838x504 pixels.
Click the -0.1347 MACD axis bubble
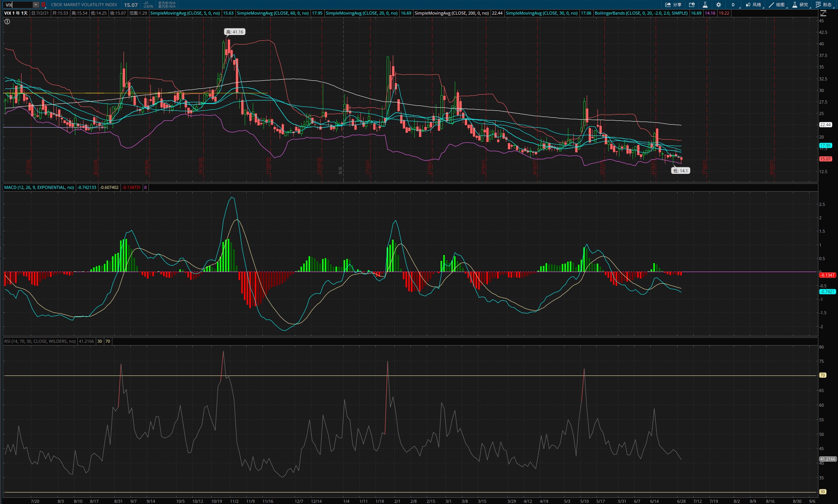coord(827,275)
